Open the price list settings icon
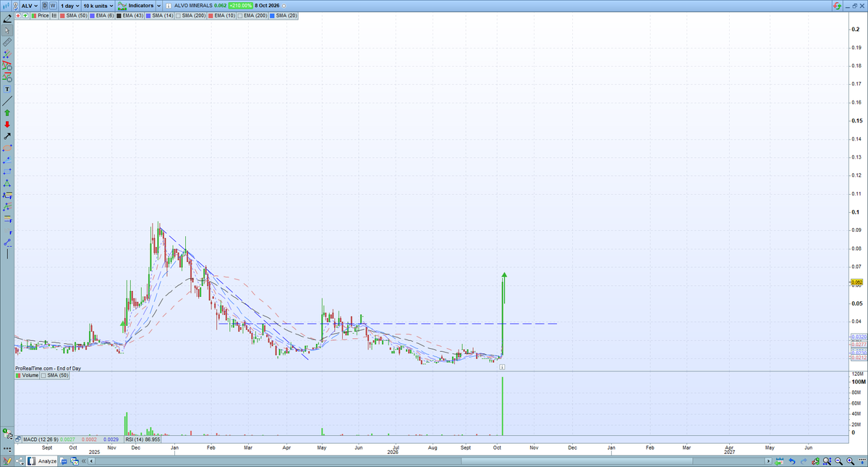 point(54,15)
